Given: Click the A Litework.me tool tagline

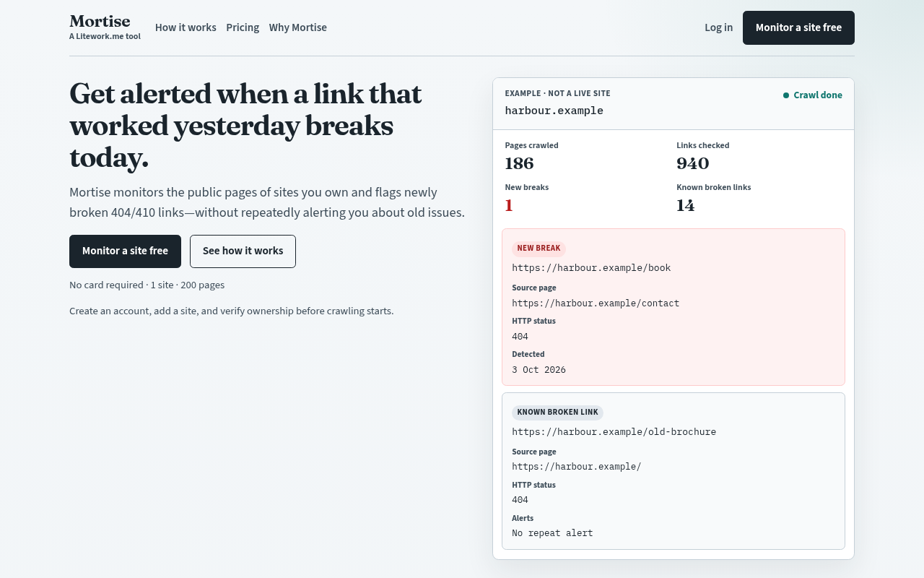Looking at the screenshot, I should tap(105, 36).
